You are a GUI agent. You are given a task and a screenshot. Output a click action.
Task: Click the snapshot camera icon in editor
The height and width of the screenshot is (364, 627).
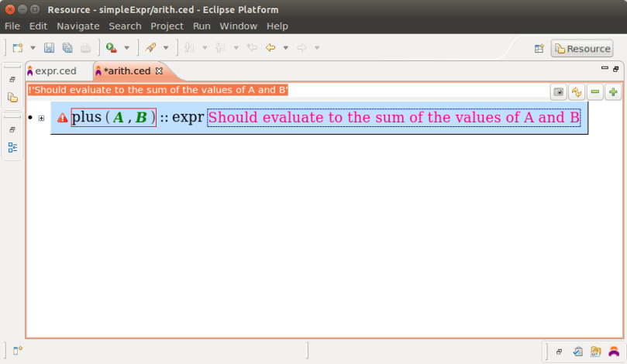[x=558, y=92]
